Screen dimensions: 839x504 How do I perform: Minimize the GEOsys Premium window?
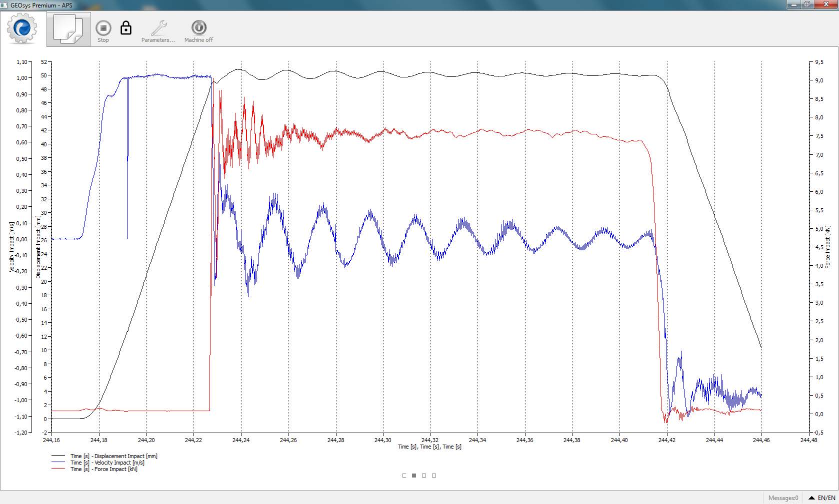(794, 4)
